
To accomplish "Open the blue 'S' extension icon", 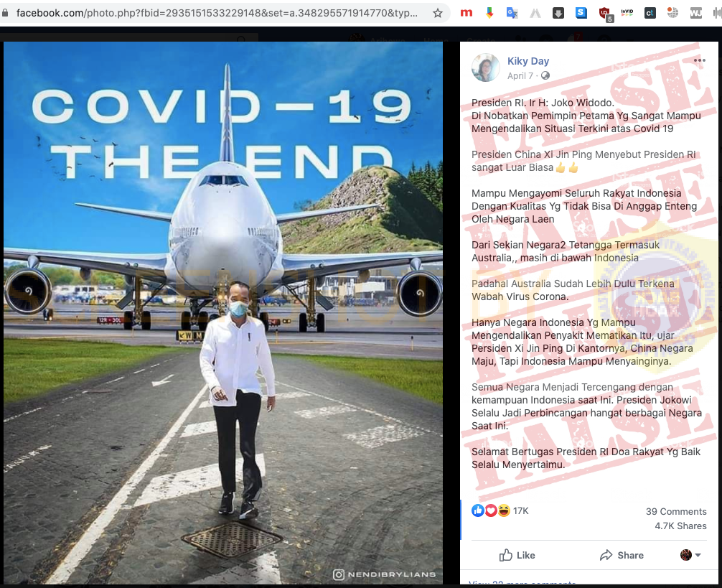I will [x=581, y=13].
